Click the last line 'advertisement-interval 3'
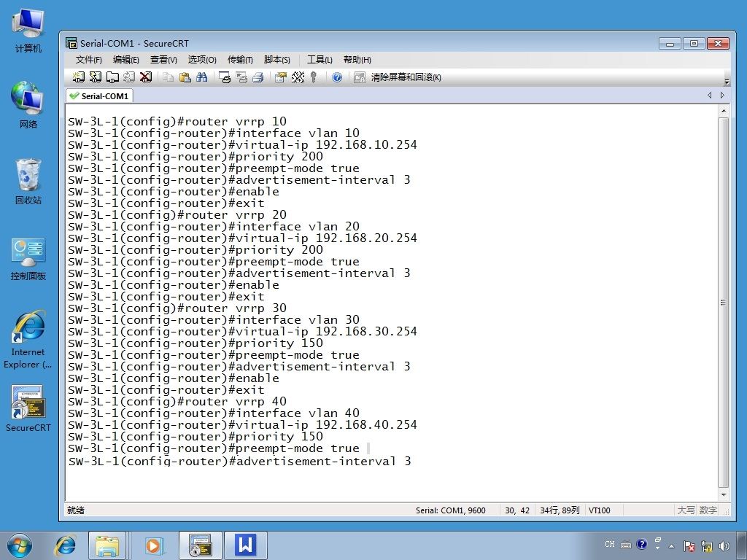Screen dimensions: 747x560 coord(239,461)
